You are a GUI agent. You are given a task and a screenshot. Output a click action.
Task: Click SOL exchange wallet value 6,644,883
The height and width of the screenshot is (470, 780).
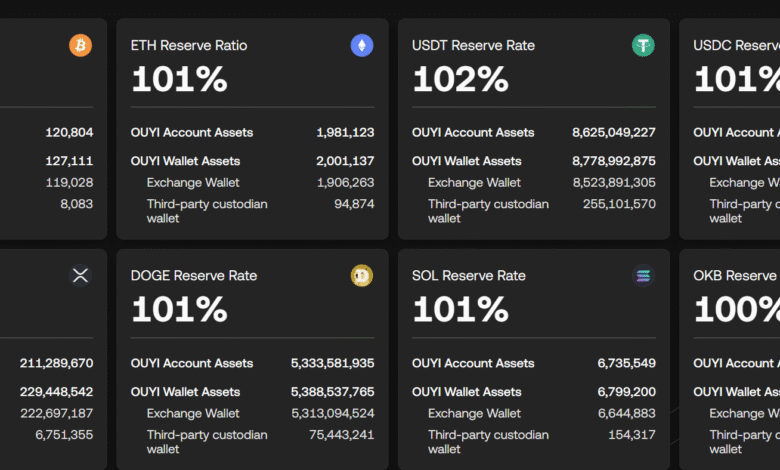[627, 413]
